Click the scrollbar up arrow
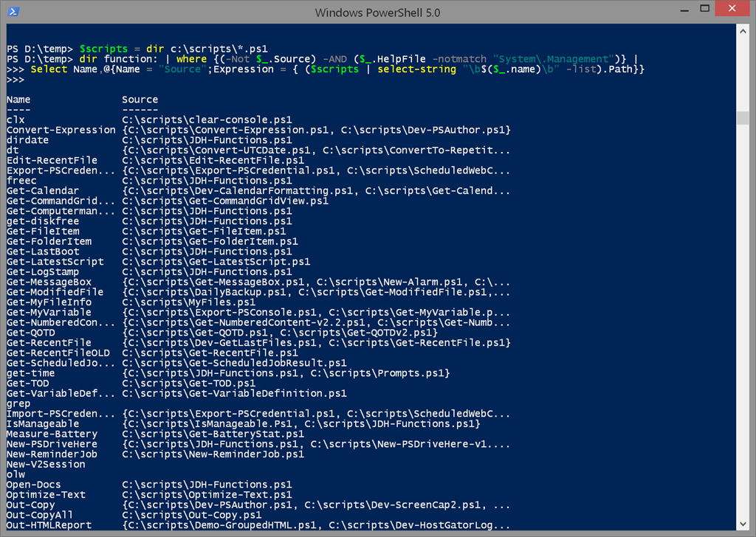 [x=743, y=31]
